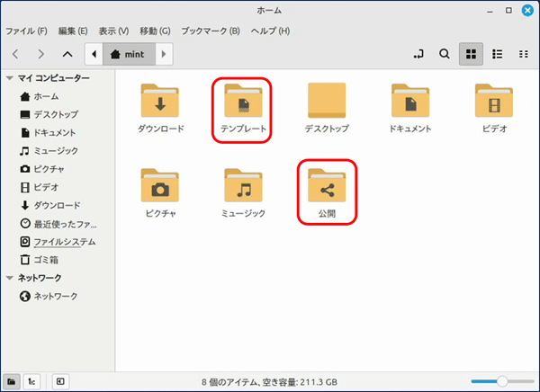This screenshot has height=392, width=540.
Task: Select the ピクチャ folder with camera icon
Action: [160, 185]
